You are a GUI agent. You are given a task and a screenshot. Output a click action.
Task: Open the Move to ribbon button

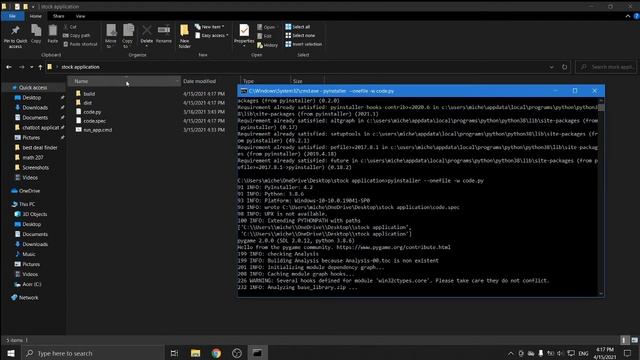point(111,36)
